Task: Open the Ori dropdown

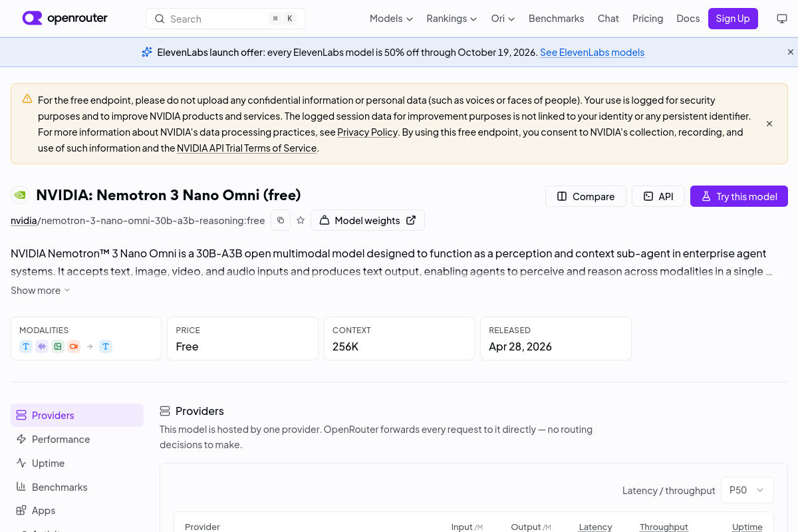Action: pos(503,19)
